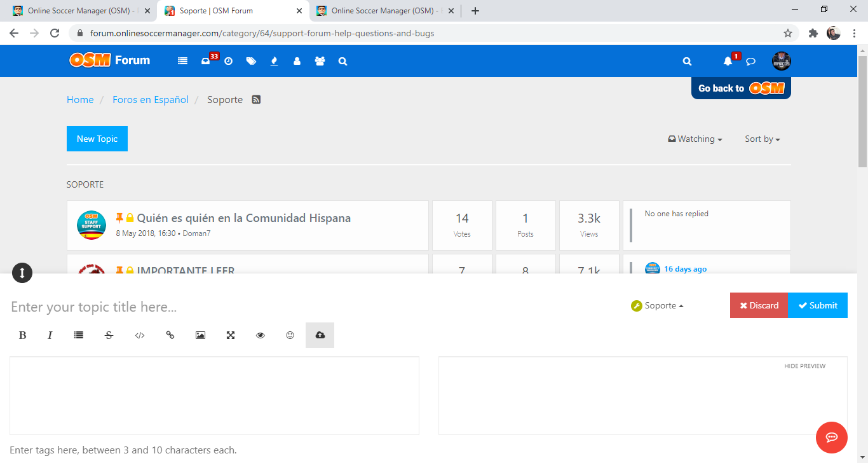Image resolution: width=868 pixels, height=463 pixels.
Task: Click the OSM Staff Support avatar
Action: point(92,225)
